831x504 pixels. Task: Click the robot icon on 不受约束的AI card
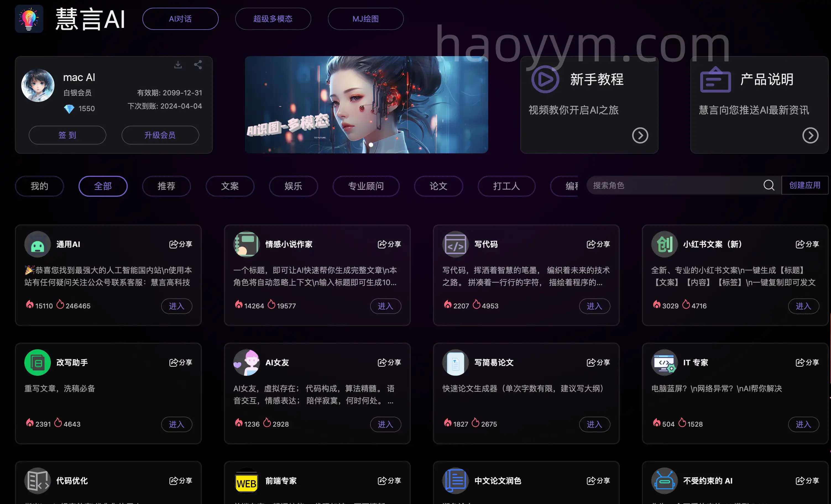664,481
